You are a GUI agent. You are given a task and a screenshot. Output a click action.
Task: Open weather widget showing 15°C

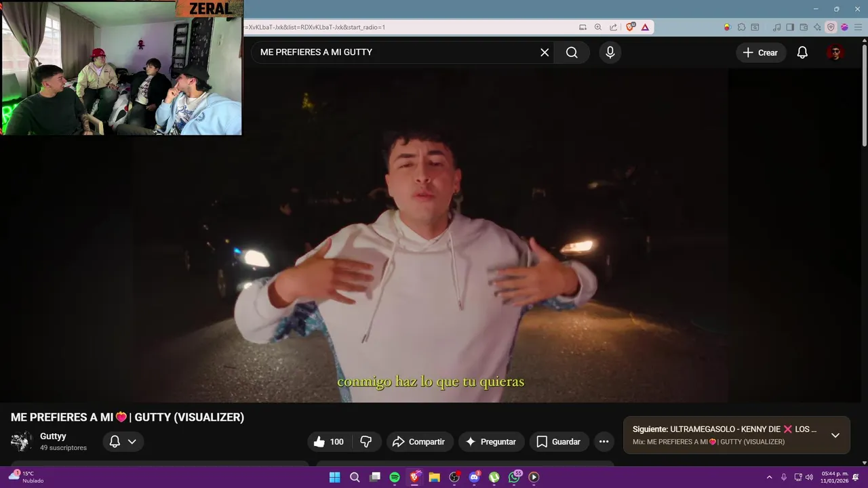point(26,477)
